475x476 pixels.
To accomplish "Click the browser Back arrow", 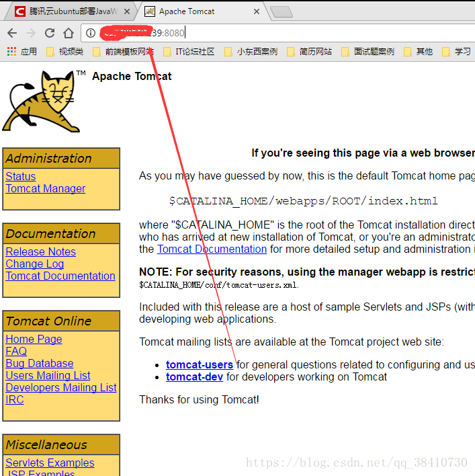I will coord(12,33).
